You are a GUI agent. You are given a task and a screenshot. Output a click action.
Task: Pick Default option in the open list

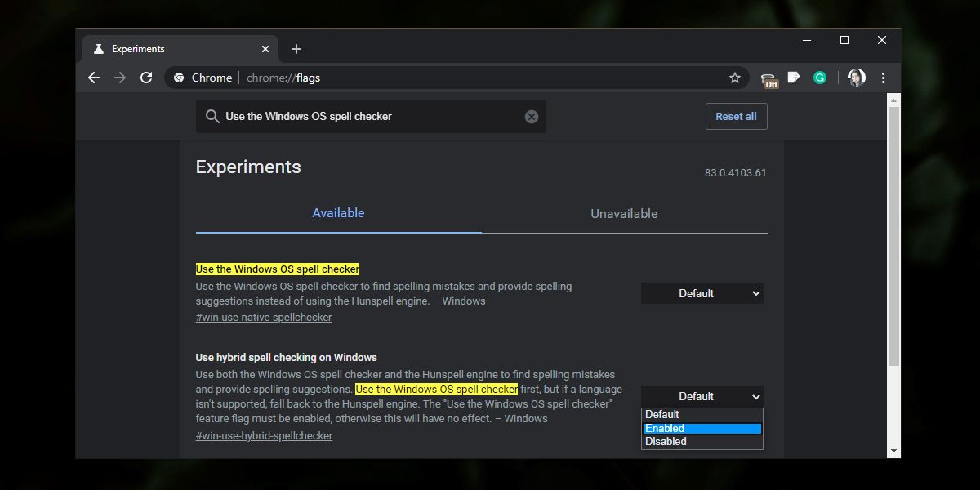[702, 415]
